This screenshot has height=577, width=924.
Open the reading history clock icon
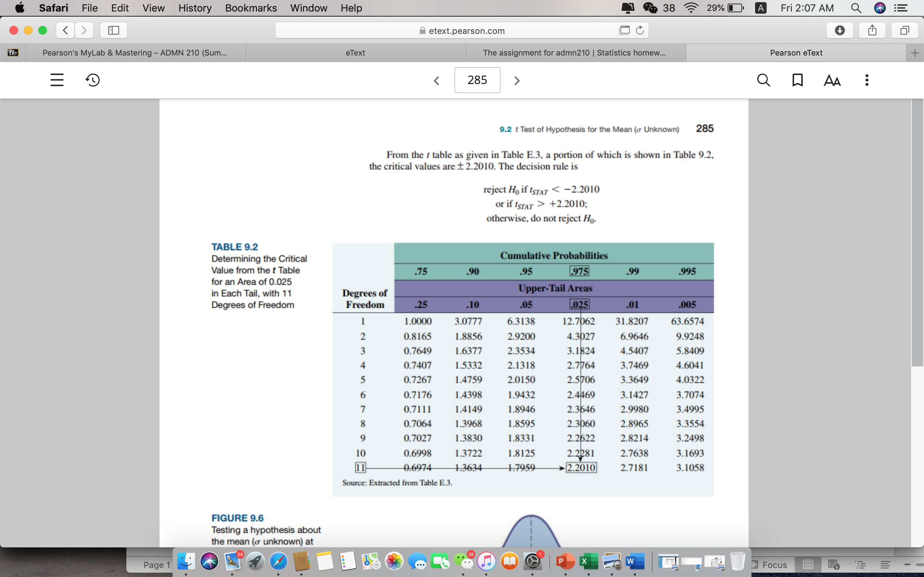[92, 80]
